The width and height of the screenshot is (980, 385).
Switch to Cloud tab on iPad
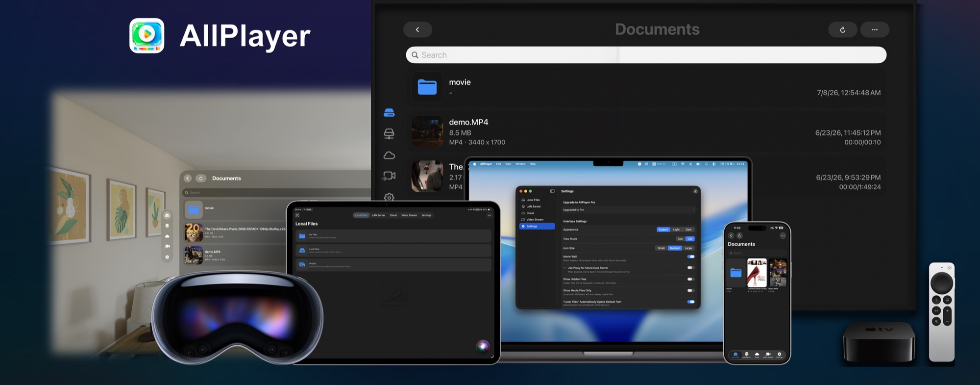pyautogui.click(x=393, y=215)
